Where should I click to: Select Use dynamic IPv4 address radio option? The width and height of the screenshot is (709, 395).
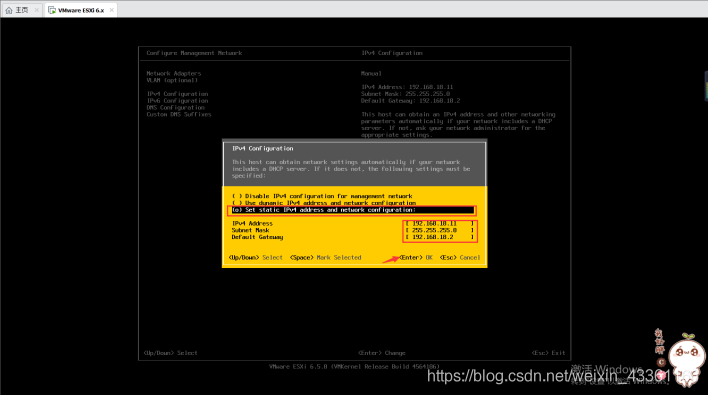click(324, 203)
